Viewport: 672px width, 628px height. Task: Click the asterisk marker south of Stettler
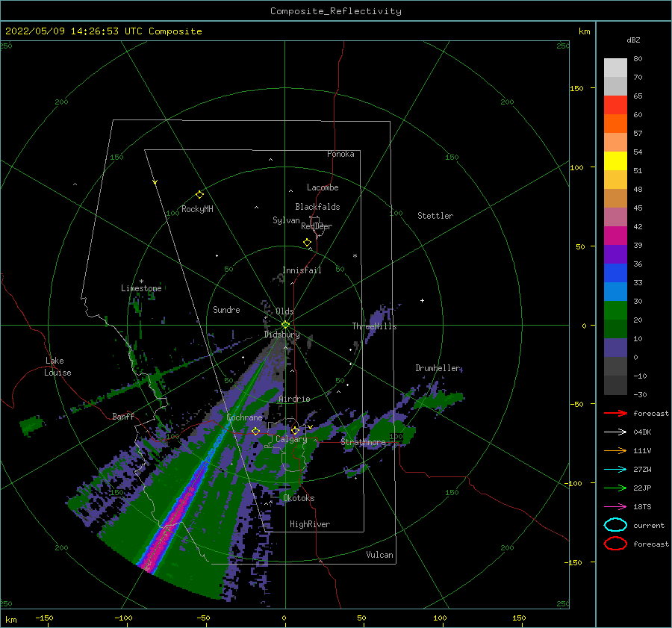point(355,256)
